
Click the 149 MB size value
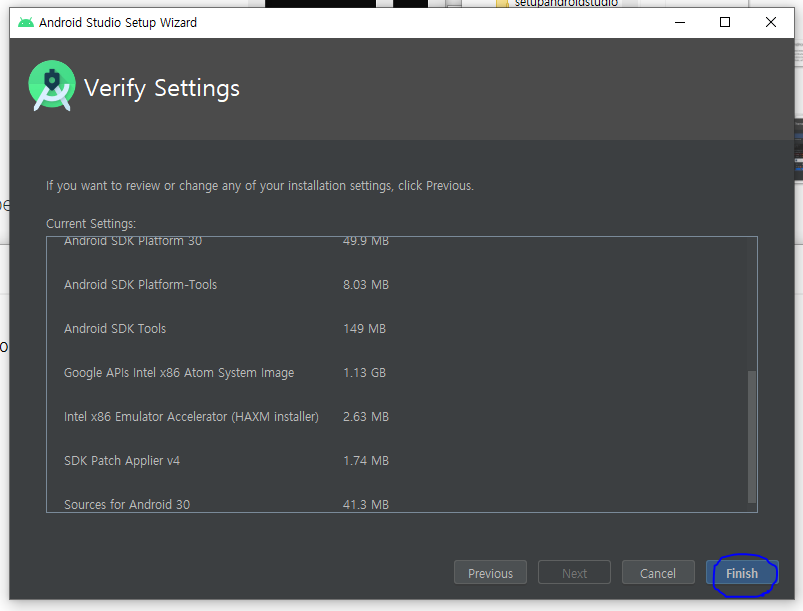(364, 329)
